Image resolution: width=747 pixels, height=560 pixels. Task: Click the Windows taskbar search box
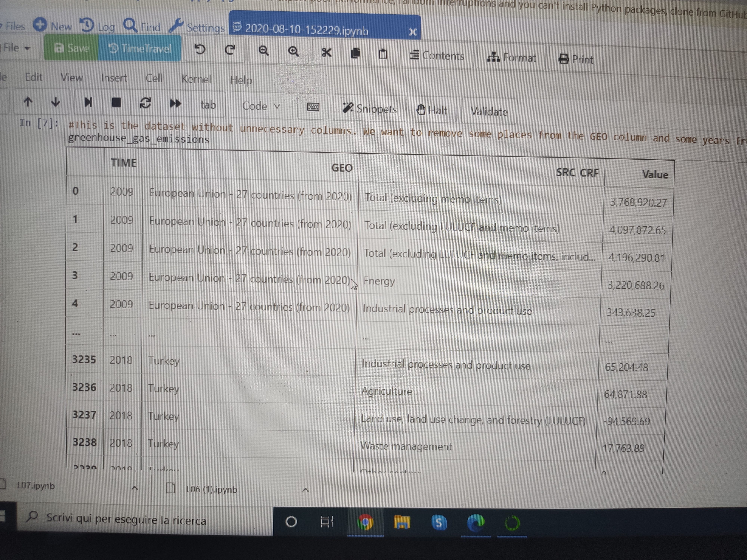tap(145, 519)
